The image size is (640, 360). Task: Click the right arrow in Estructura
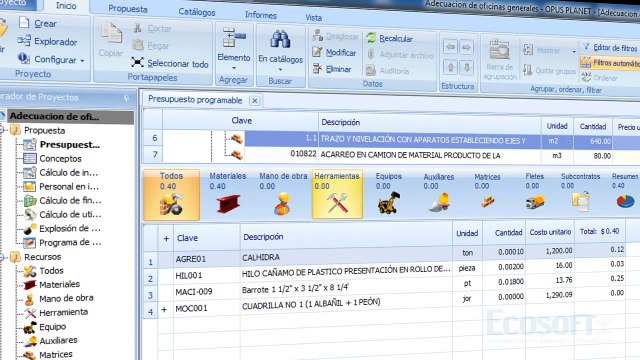466,47
